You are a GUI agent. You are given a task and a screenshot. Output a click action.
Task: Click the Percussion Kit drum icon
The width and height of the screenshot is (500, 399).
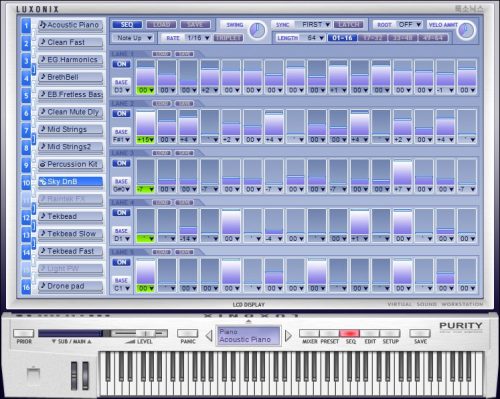tap(42, 164)
